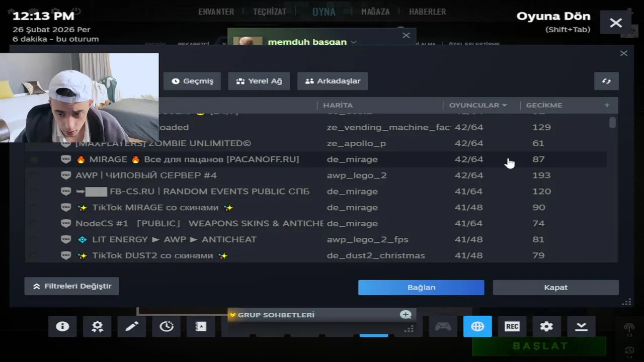Image resolution: width=644 pixels, height=362 pixels.
Task: Open TEÇHİZAT in the game menu
Action: point(270,12)
